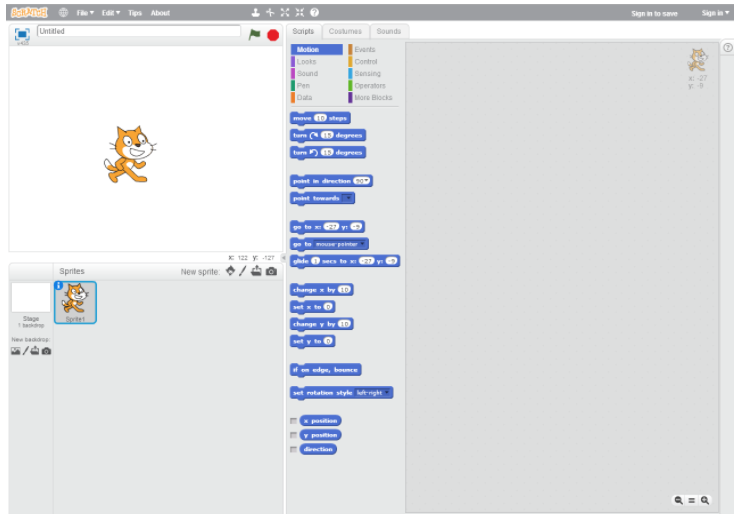Select the Shrink sprite tool
This screenshot has width=738, height=522.
point(300,13)
